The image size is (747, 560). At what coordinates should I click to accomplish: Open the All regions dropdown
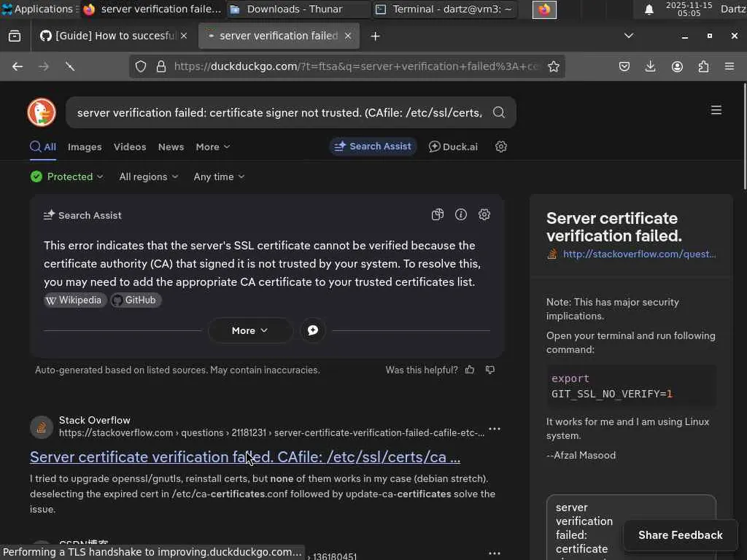click(x=149, y=176)
